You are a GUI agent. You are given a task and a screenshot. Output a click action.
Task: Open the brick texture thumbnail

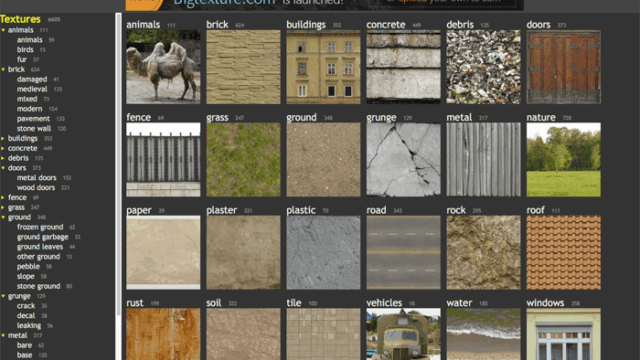tap(243, 67)
